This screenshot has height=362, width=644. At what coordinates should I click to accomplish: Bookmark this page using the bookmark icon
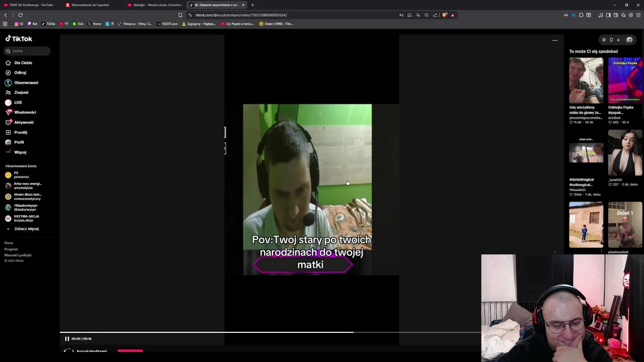coord(180,15)
